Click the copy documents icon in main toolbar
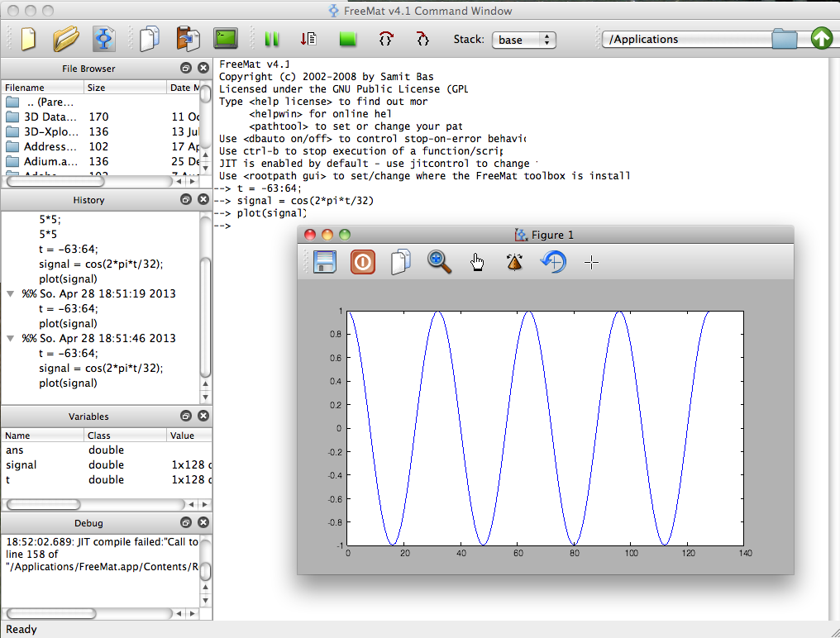The height and width of the screenshot is (638, 840). point(150,39)
